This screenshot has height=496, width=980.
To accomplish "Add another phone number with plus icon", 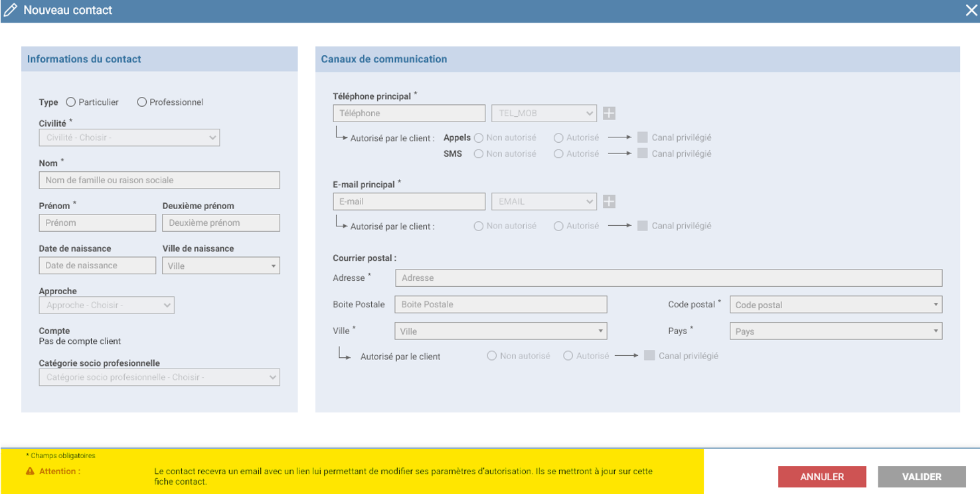I will pos(609,114).
